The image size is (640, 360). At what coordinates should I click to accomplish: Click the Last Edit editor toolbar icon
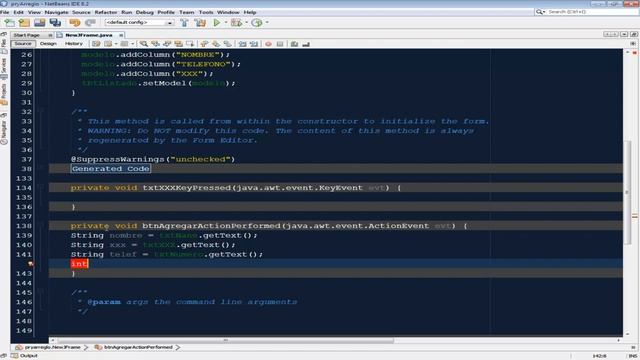96,44
